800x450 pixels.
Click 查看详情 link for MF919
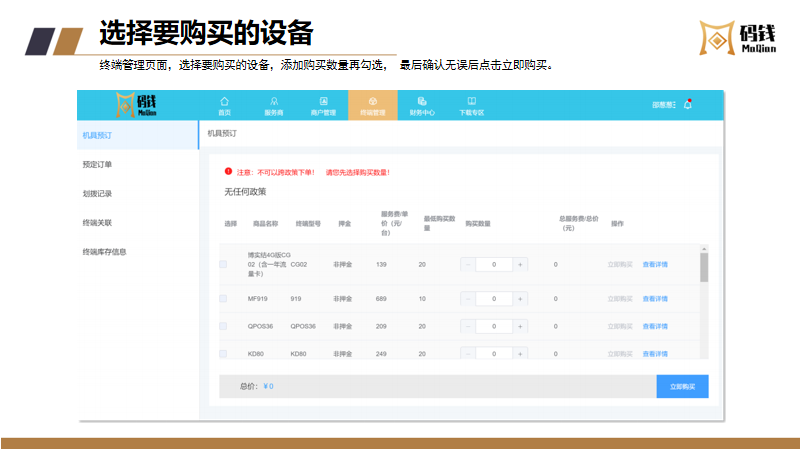click(655, 298)
